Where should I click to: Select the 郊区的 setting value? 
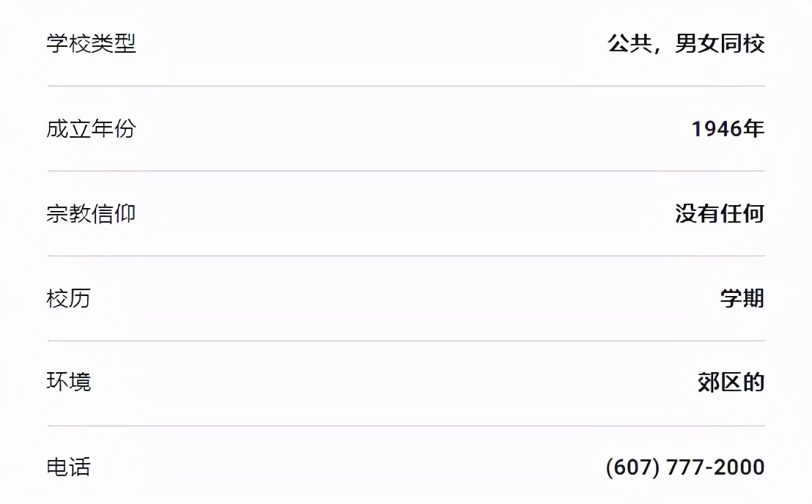click(731, 382)
